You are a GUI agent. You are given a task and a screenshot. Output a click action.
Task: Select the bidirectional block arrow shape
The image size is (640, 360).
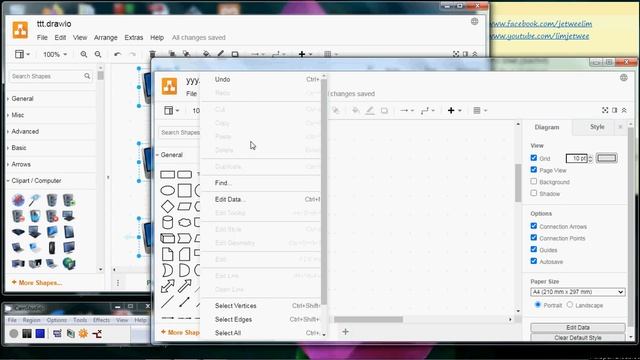167,286
